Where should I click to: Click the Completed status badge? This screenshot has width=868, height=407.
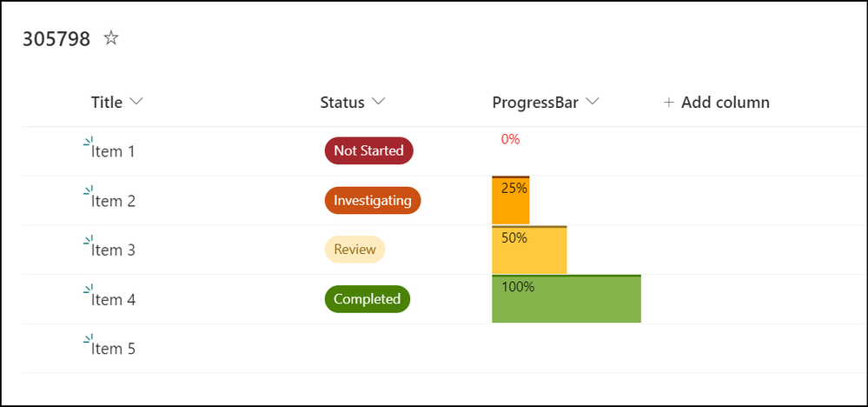pos(367,299)
